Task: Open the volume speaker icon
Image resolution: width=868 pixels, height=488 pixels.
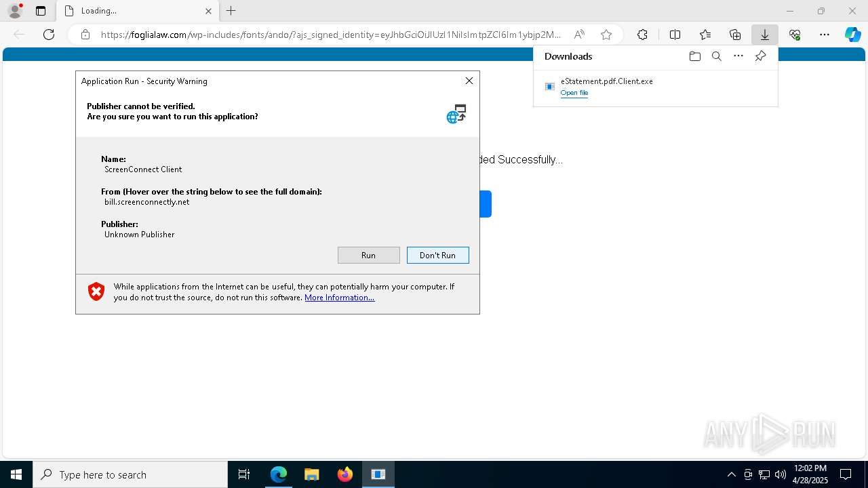Action: point(781,474)
